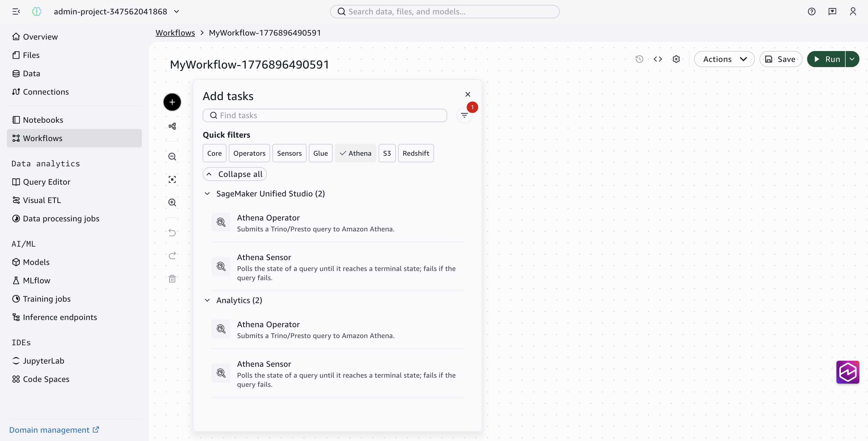Image resolution: width=868 pixels, height=441 pixels.
Task: Open the workflow history clock icon
Action: (x=639, y=59)
